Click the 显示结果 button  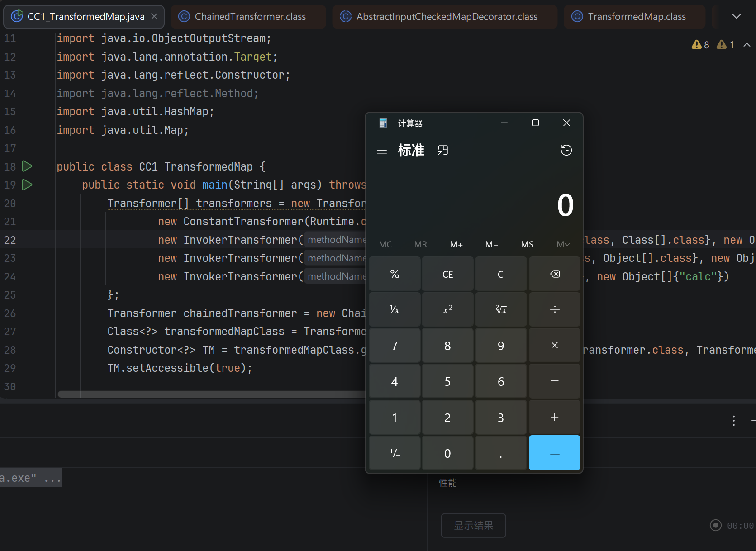(x=473, y=525)
